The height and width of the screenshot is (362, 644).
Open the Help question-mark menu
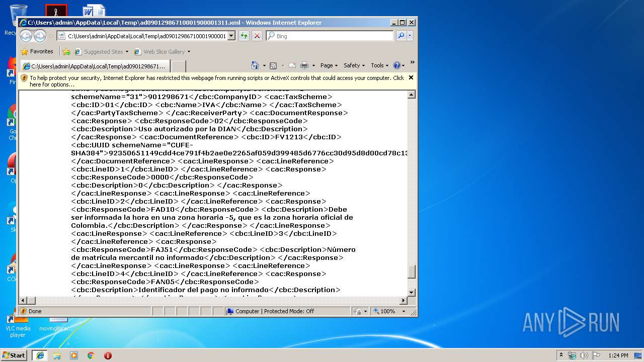(x=398, y=65)
